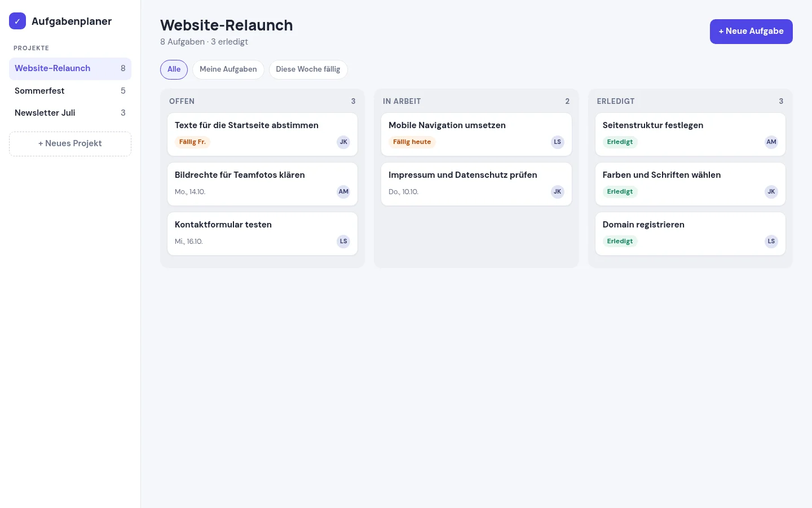Viewport: 812px width, 508px height.
Task: Click AM avatar on Bildrechte für Teamfotos card
Action: click(343, 192)
